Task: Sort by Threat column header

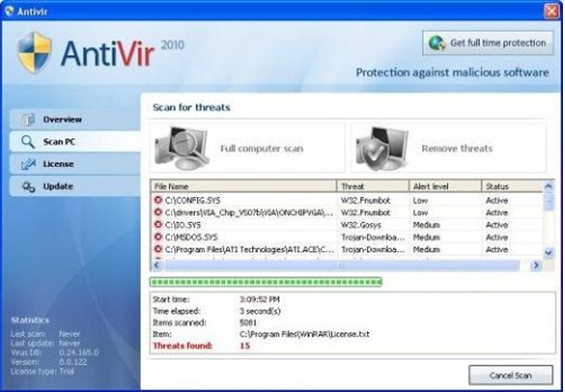Action: pos(373,186)
